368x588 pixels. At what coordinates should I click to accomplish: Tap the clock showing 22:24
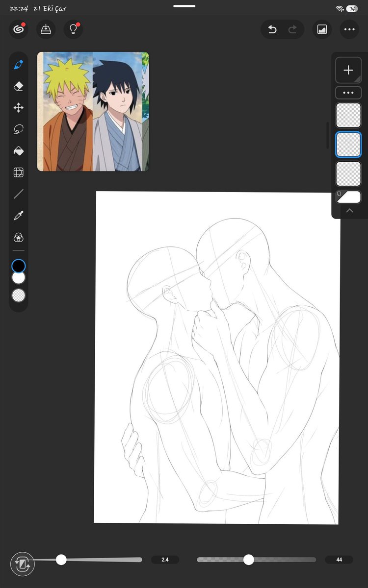(x=19, y=9)
